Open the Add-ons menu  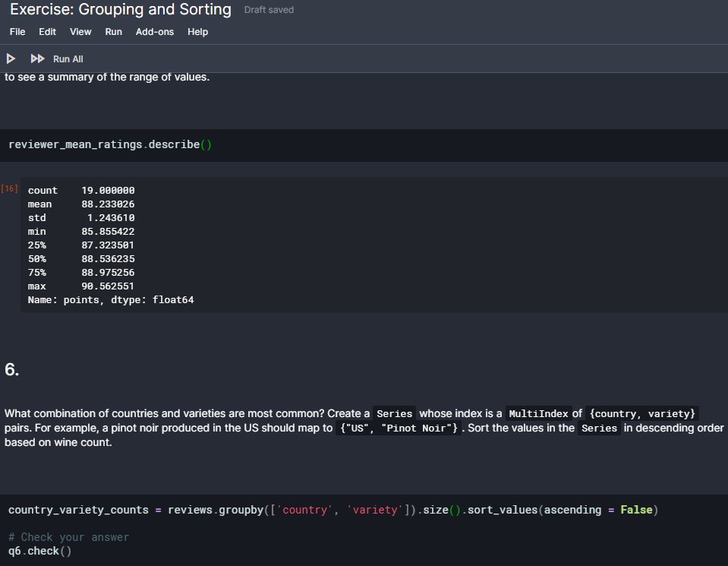click(x=155, y=32)
